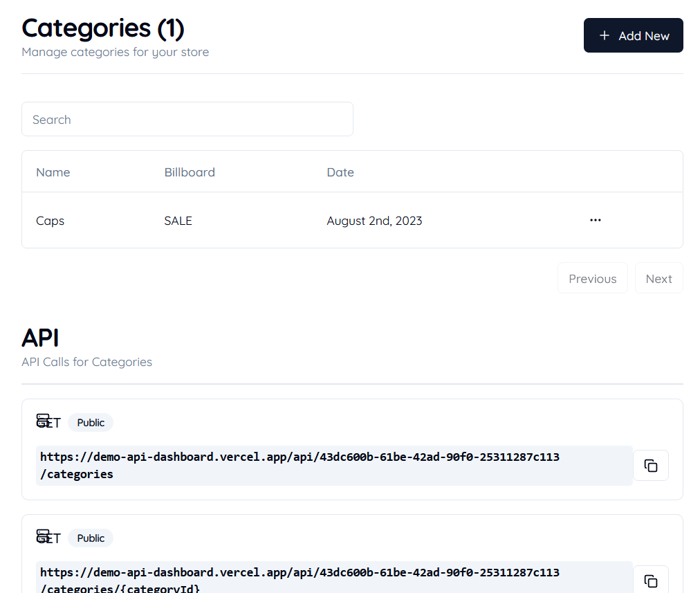700x593 pixels.
Task: Click the /categories endpoint URL text
Action: (x=300, y=465)
